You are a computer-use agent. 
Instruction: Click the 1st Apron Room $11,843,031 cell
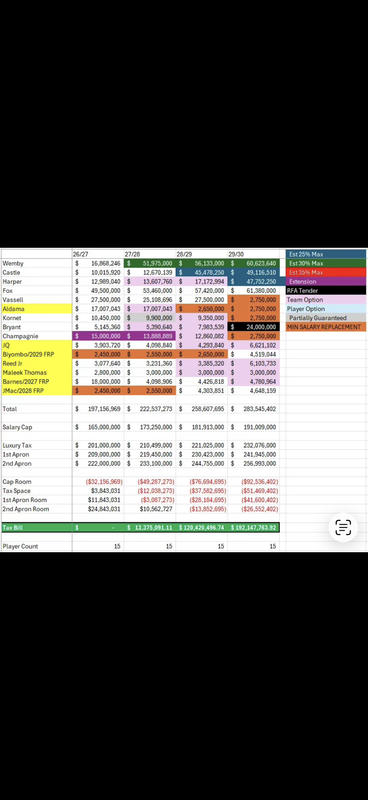[x=98, y=500]
